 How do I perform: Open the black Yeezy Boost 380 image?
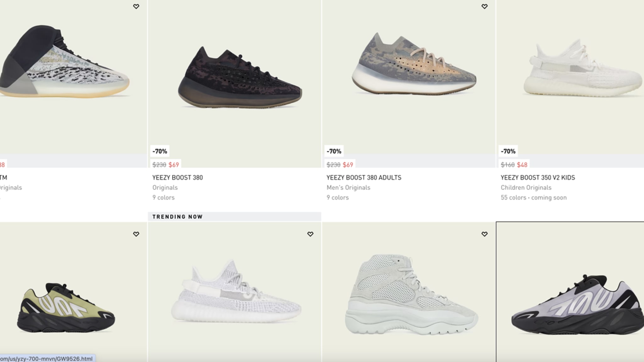[x=240, y=77]
